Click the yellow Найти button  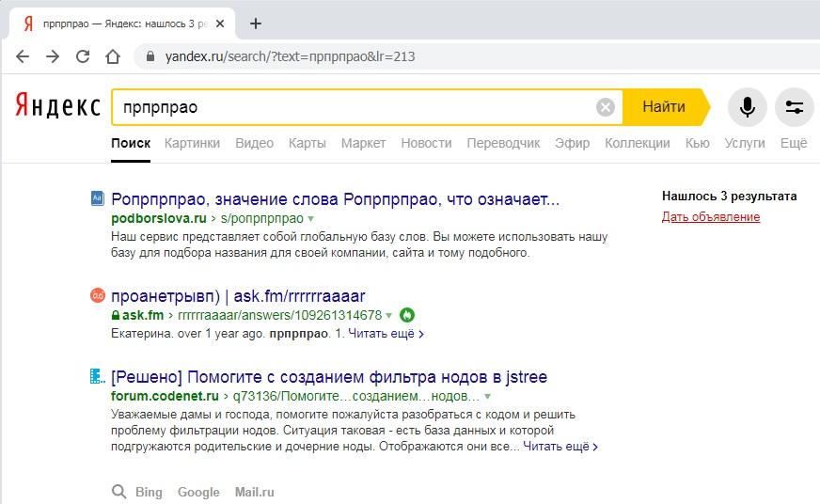coord(664,107)
